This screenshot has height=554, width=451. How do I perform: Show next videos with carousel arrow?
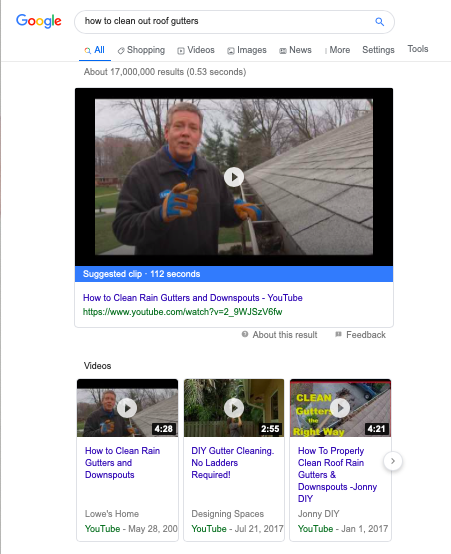393,461
